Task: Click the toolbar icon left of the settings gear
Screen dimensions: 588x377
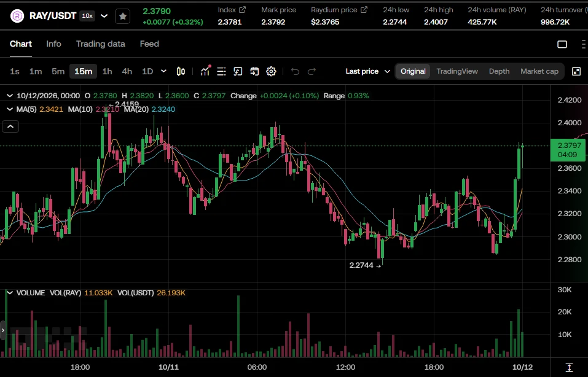Action: pos(254,71)
